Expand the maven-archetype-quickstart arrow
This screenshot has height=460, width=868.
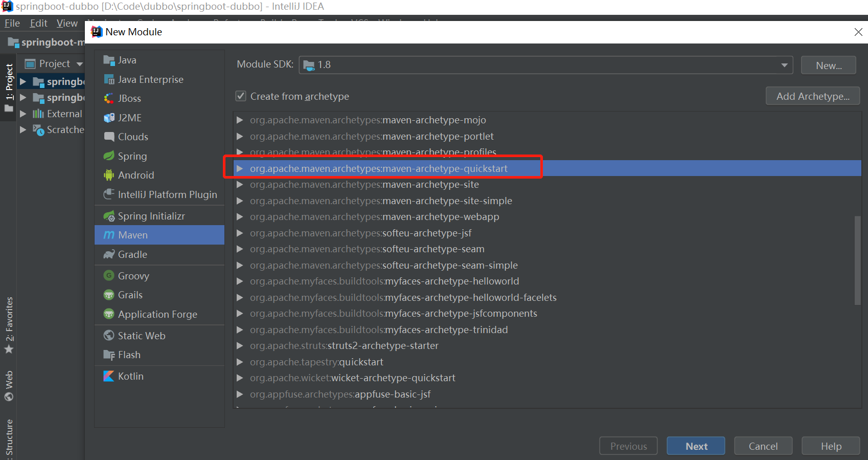click(x=240, y=169)
